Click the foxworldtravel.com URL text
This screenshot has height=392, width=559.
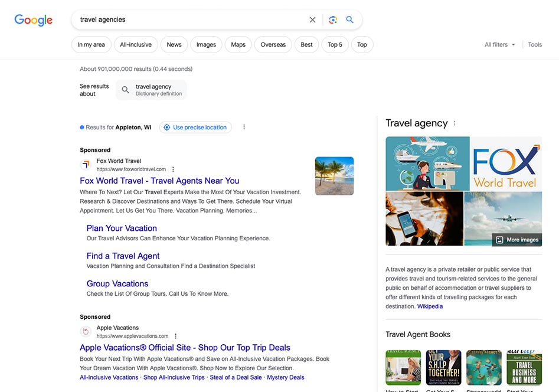(131, 169)
